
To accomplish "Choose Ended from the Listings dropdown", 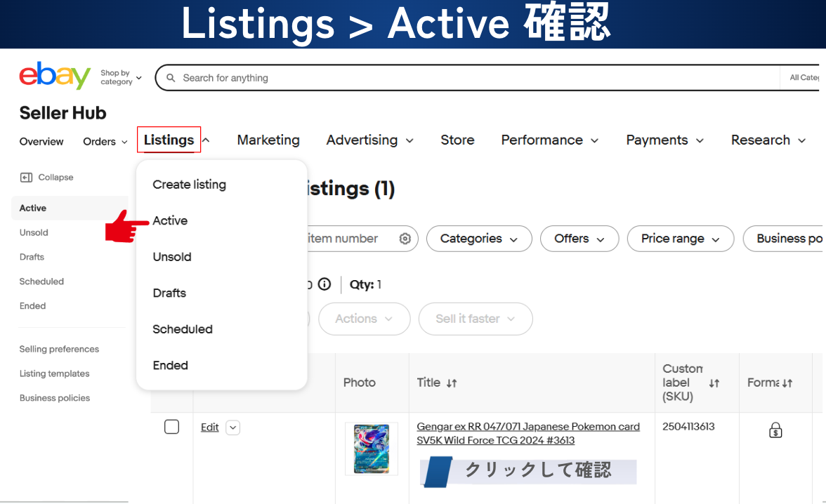I will coord(170,366).
